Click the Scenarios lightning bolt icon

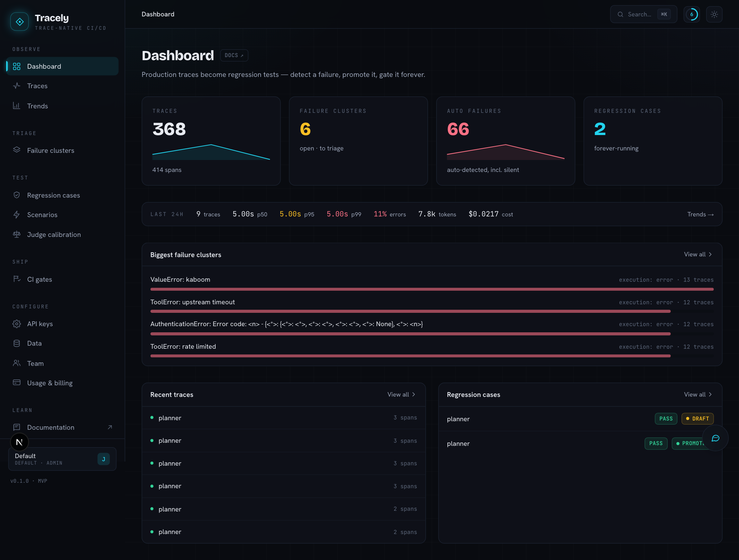(x=16, y=215)
